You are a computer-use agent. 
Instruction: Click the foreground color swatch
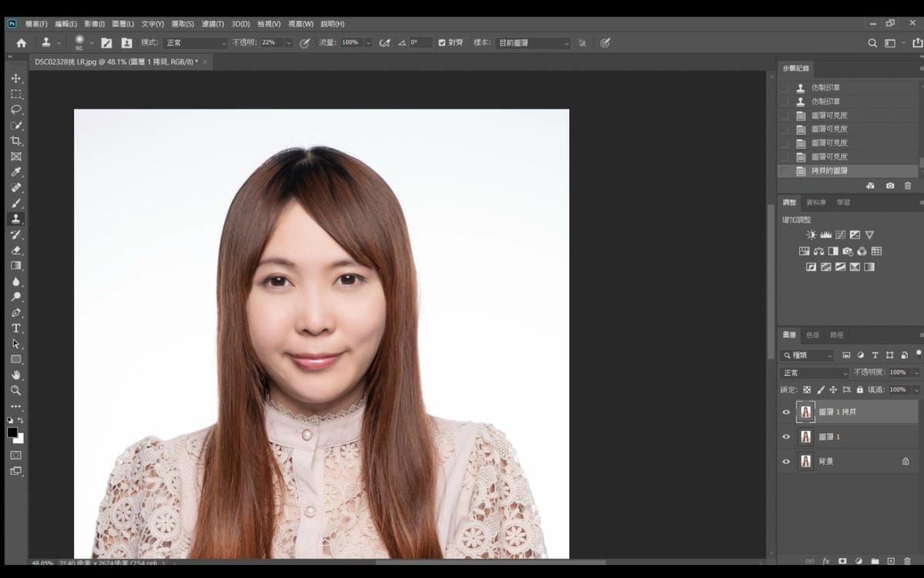pos(12,433)
